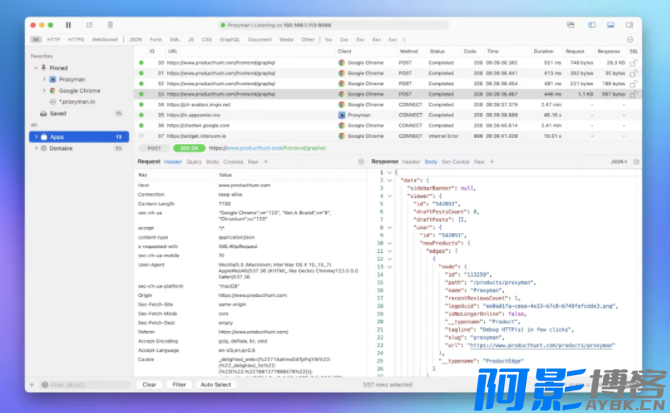Toggle the right panel layout icon
Screen dimensions: 670x413
(629, 25)
